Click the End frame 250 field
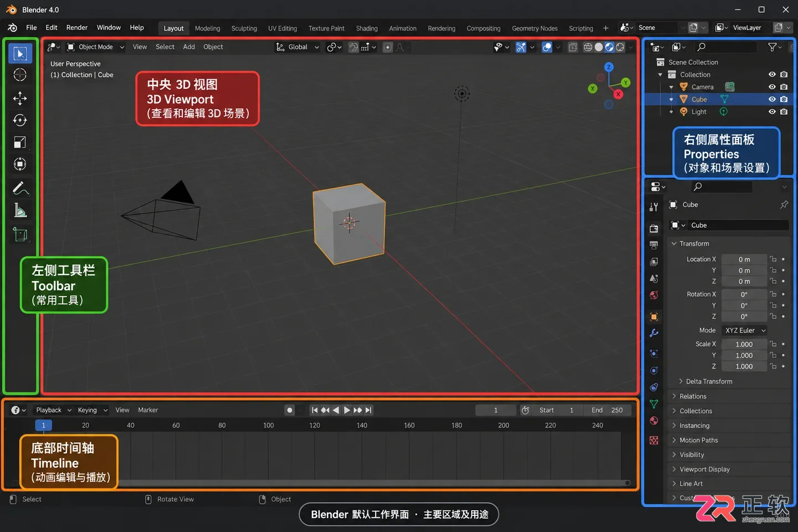Screen dimensions: 798x532 [607, 410]
